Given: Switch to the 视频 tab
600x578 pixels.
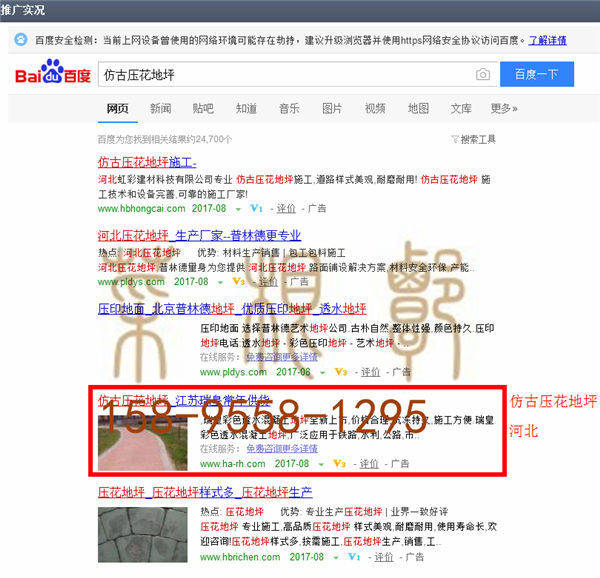Looking at the screenshot, I should [375, 109].
